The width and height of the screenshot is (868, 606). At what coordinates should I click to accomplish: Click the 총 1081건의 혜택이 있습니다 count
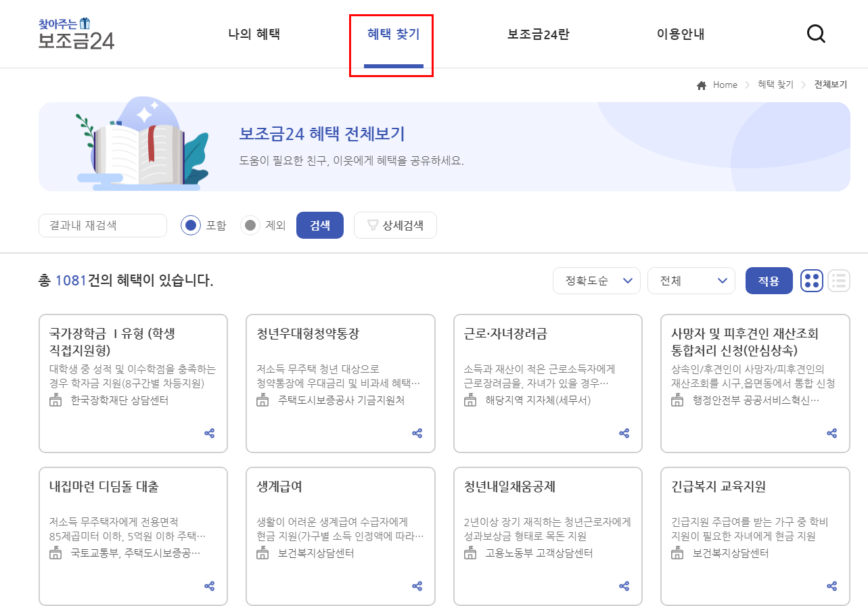click(126, 281)
